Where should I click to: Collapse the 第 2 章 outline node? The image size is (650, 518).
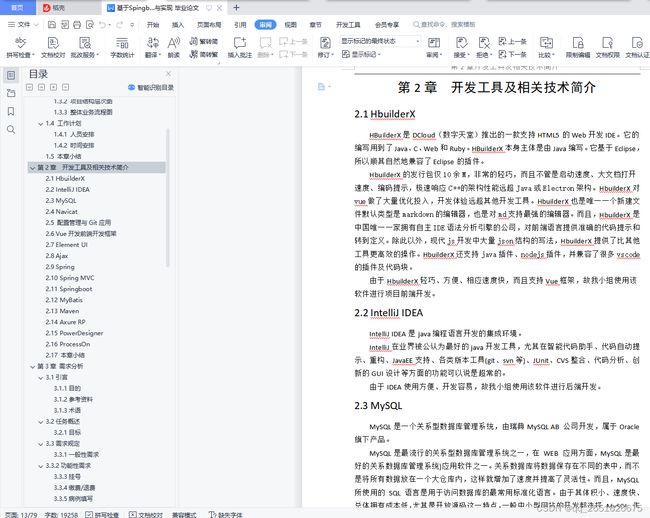tap(32, 168)
